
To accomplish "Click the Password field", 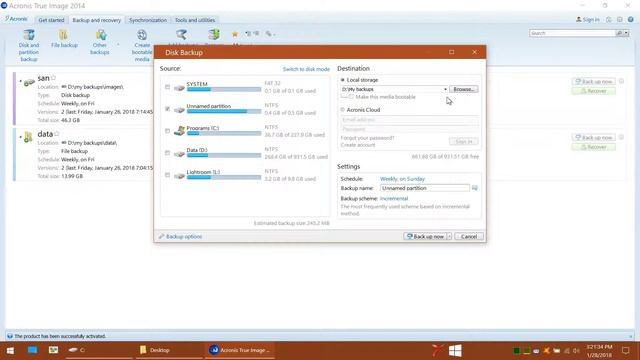I will pos(409,129).
